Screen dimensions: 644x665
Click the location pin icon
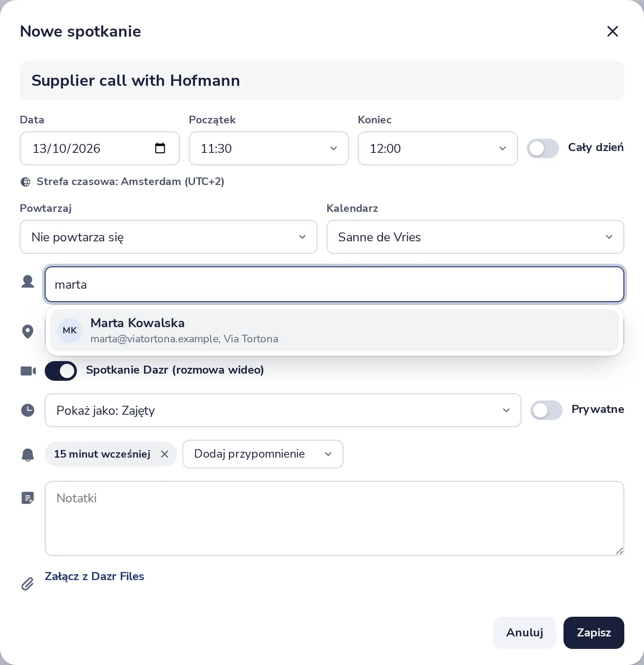[x=28, y=331]
